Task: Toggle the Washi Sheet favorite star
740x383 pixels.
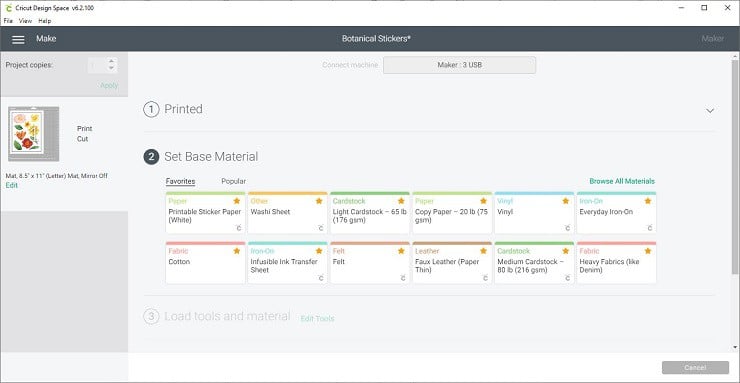Action: pyautogui.click(x=319, y=201)
